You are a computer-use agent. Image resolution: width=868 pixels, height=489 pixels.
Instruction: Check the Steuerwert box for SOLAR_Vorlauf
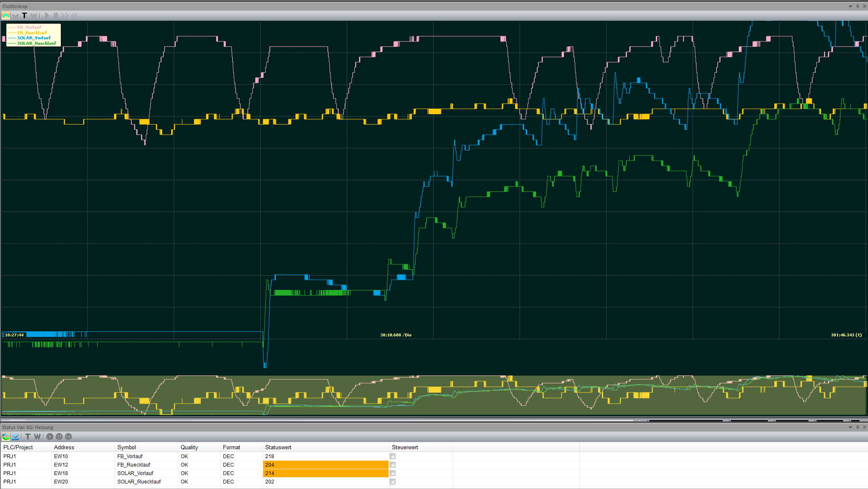392,473
